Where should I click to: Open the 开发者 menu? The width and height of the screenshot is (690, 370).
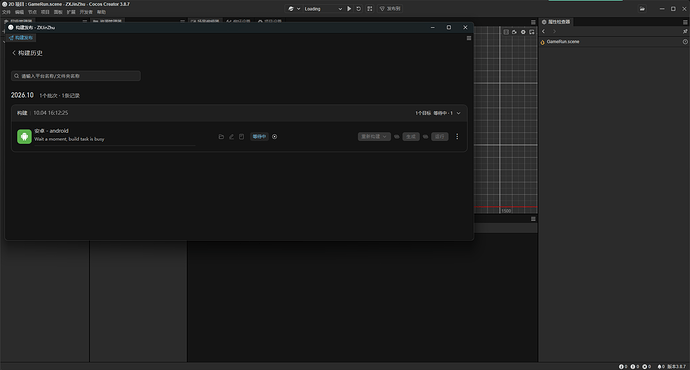86,12
